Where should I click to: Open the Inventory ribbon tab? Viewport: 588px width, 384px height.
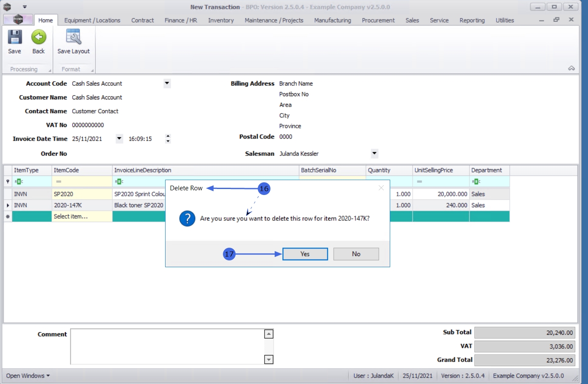click(x=221, y=20)
